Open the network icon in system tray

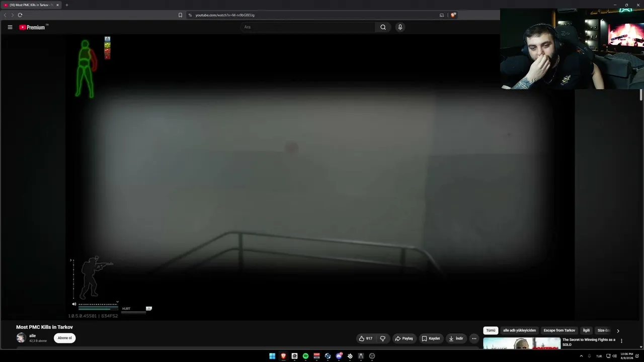click(x=608, y=356)
